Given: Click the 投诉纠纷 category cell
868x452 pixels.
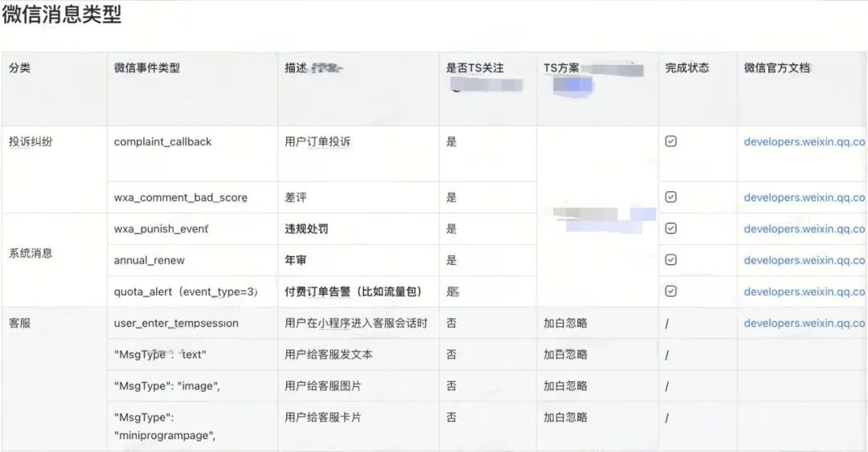Looking at the screenshot, I should point(55,169).
